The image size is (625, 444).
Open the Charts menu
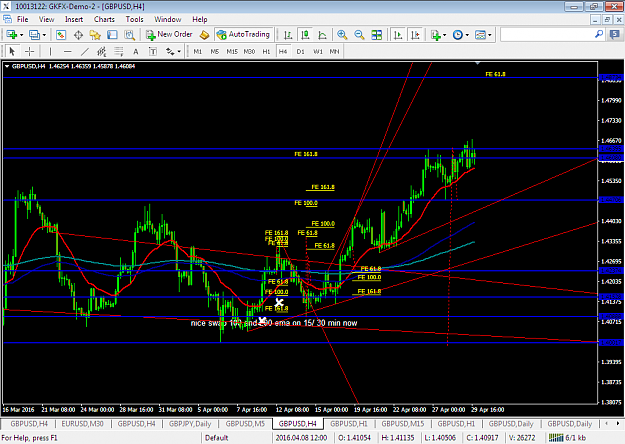click(104, 19)
